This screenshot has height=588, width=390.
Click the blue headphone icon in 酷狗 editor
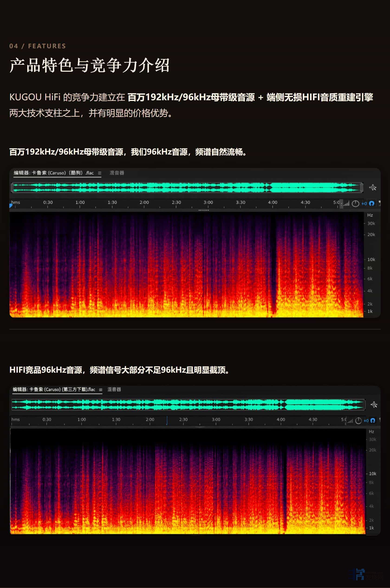coord(372,204)
